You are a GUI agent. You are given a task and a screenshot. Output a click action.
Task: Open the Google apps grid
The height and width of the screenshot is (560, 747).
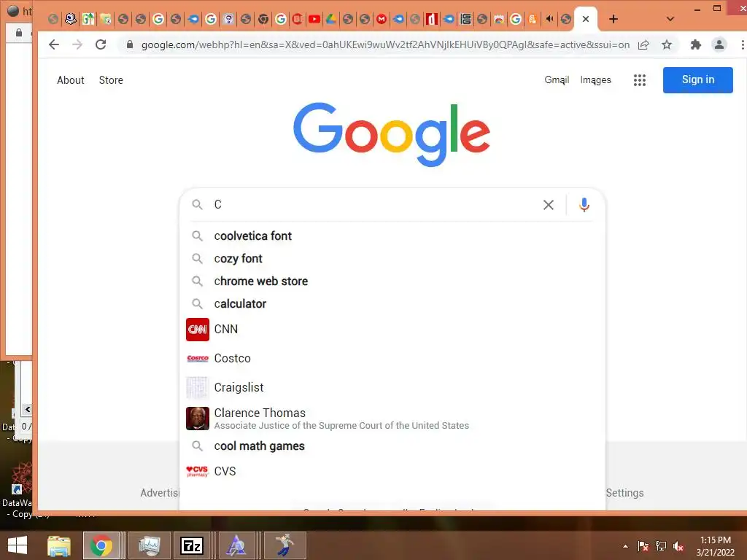coord(639,80)
